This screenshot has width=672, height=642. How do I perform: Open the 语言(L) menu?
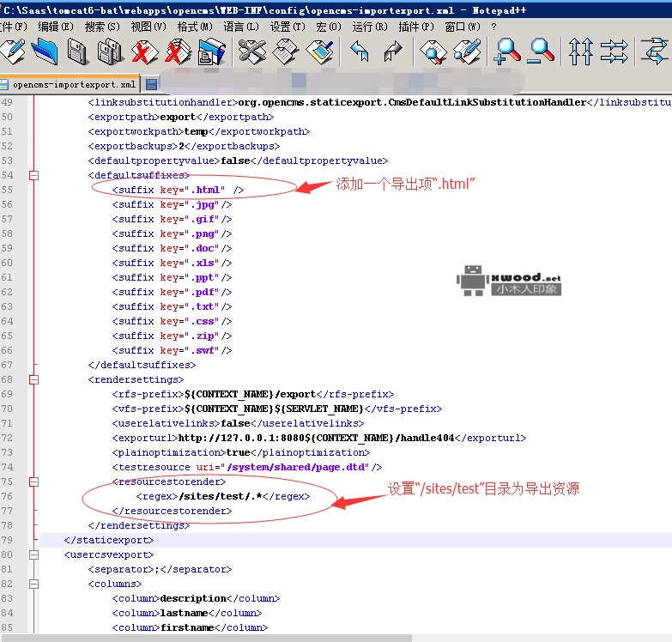coord(241,27)
